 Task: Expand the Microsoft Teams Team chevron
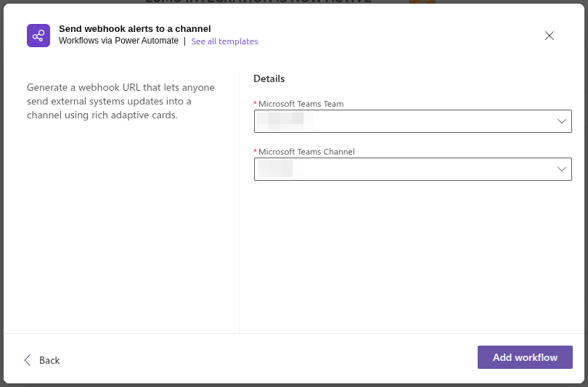point(562,121)
